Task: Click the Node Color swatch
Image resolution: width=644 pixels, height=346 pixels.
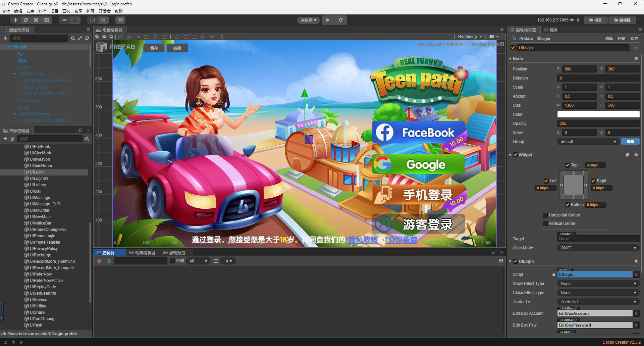Action: [598, 114]
